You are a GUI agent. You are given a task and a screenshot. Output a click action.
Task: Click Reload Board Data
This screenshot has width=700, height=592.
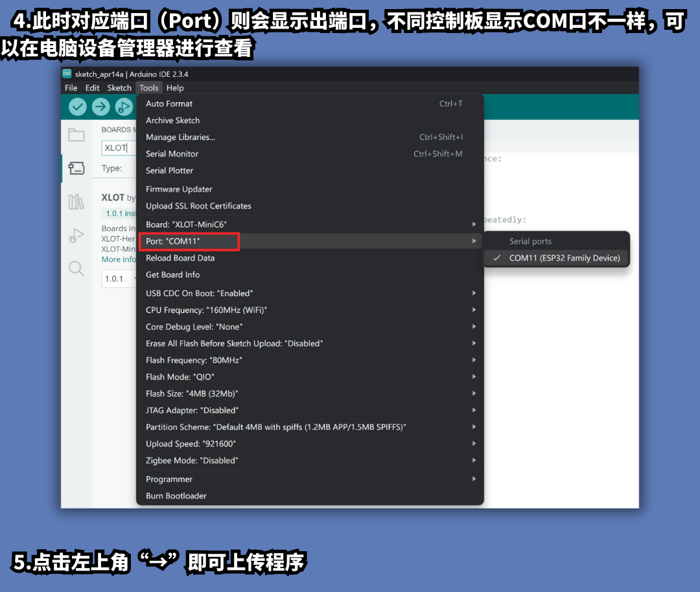point(310,258)
